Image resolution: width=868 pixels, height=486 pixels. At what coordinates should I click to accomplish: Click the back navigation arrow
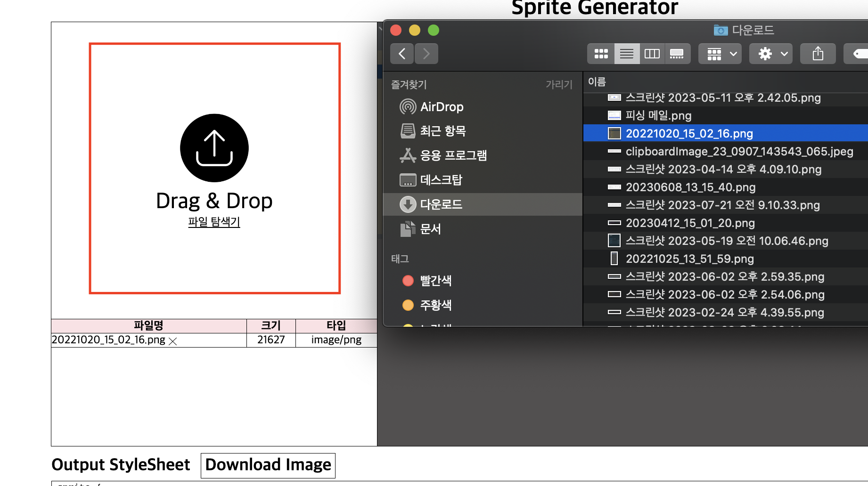click(401, 53)
